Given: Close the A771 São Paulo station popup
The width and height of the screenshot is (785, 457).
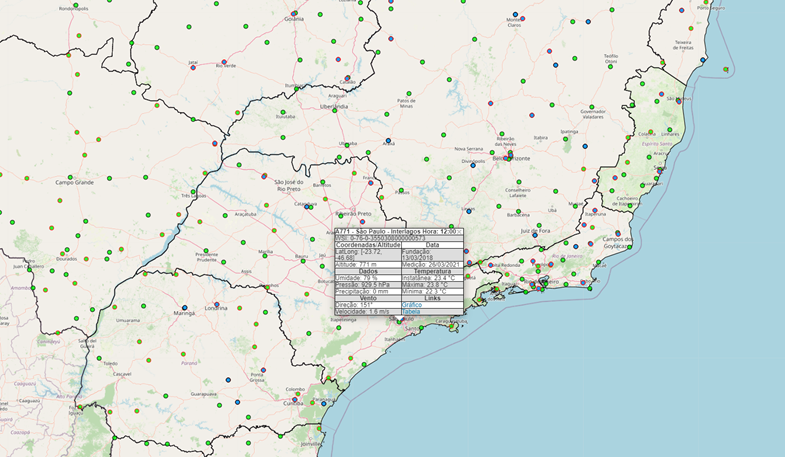Looking at the screenshot, I should 461,231.
